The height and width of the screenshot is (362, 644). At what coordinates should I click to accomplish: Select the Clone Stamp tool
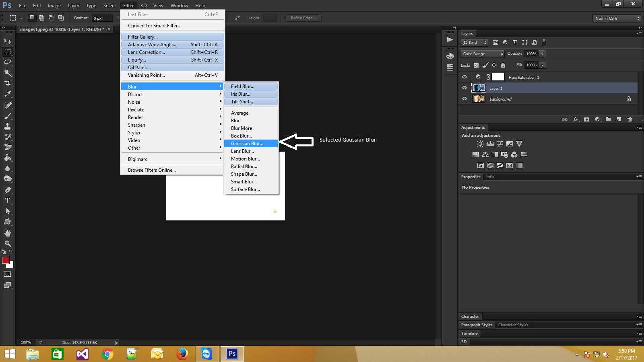point(8,126)
